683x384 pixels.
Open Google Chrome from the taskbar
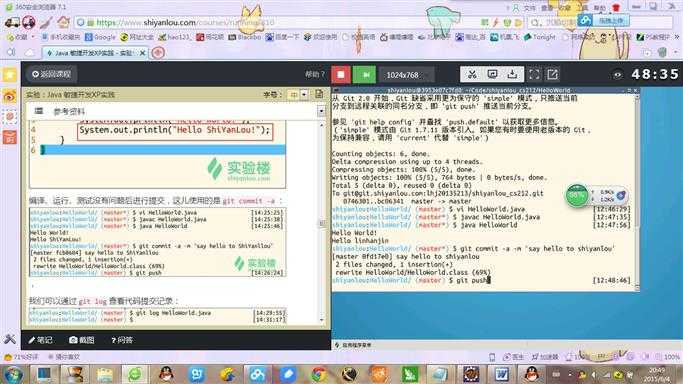click(x=318, y=374)
